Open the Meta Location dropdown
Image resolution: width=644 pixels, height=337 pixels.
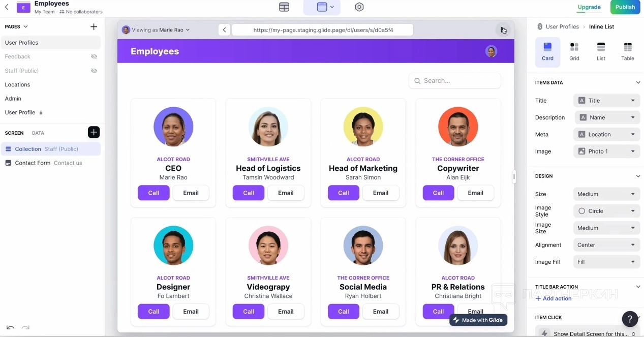(x=606, y=135)
